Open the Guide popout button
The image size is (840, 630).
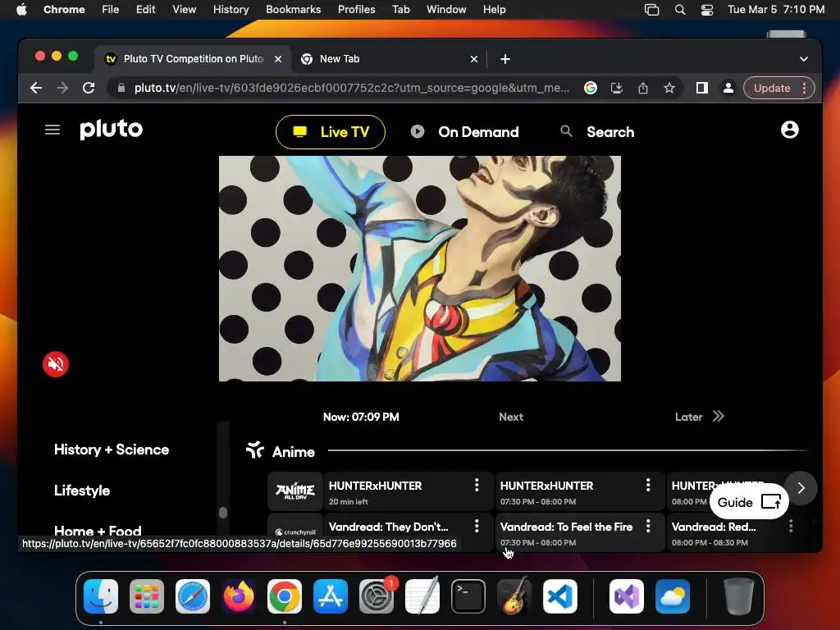coord(749,502)
